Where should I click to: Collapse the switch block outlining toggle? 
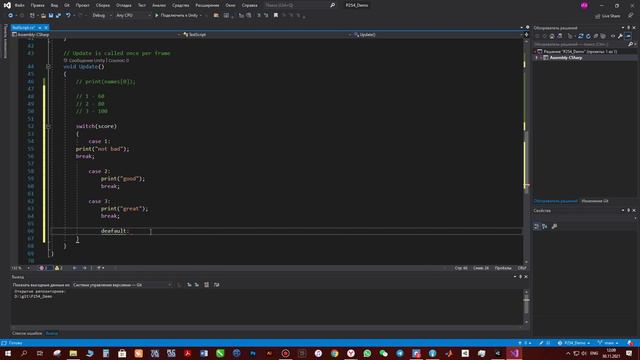pyautogui.click(x=49, y=127)
